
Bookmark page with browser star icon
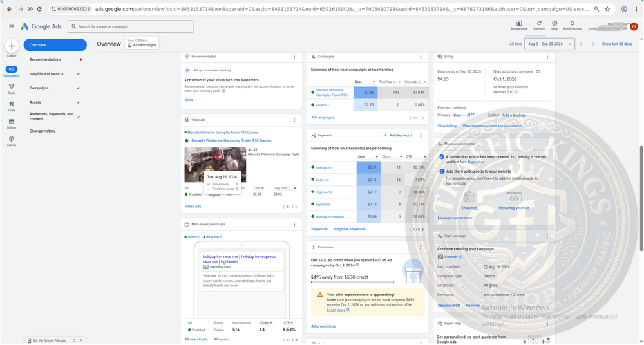(607, 9)
